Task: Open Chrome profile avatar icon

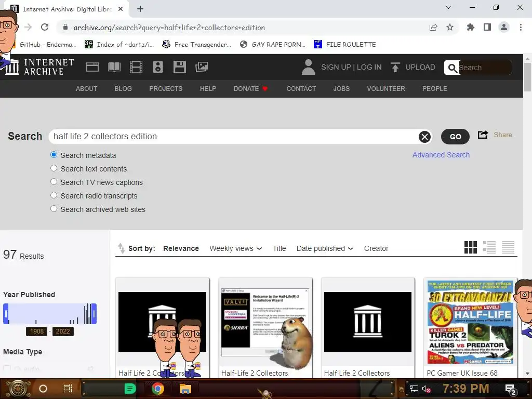Action: click(x=504, y=27)
